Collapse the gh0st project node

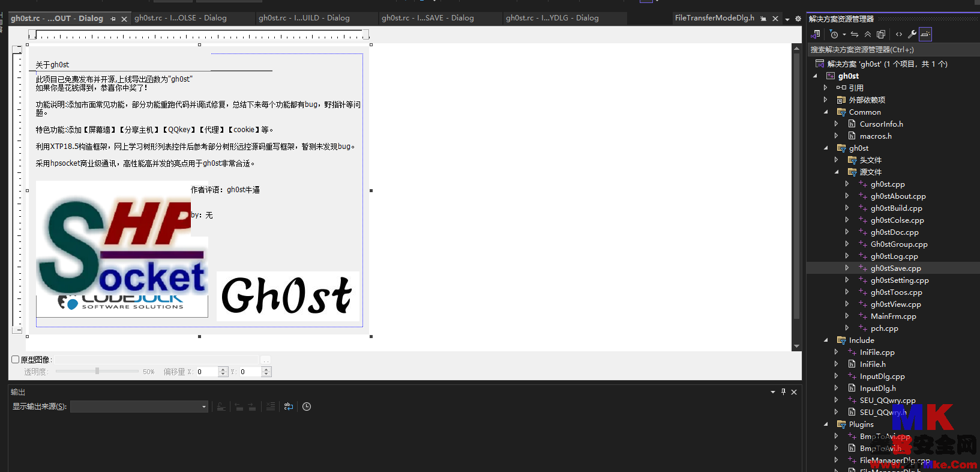pos(815,76)
